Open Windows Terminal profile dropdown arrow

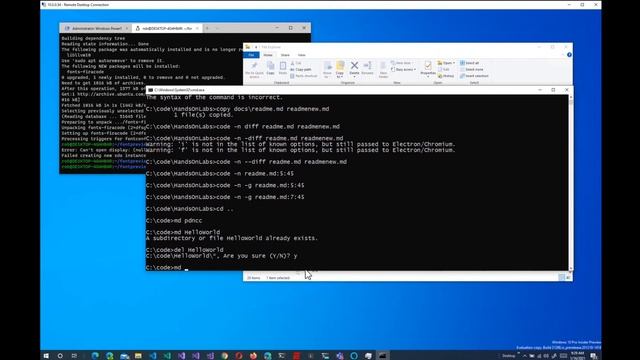pyautogui.click(x=217, y=28)
